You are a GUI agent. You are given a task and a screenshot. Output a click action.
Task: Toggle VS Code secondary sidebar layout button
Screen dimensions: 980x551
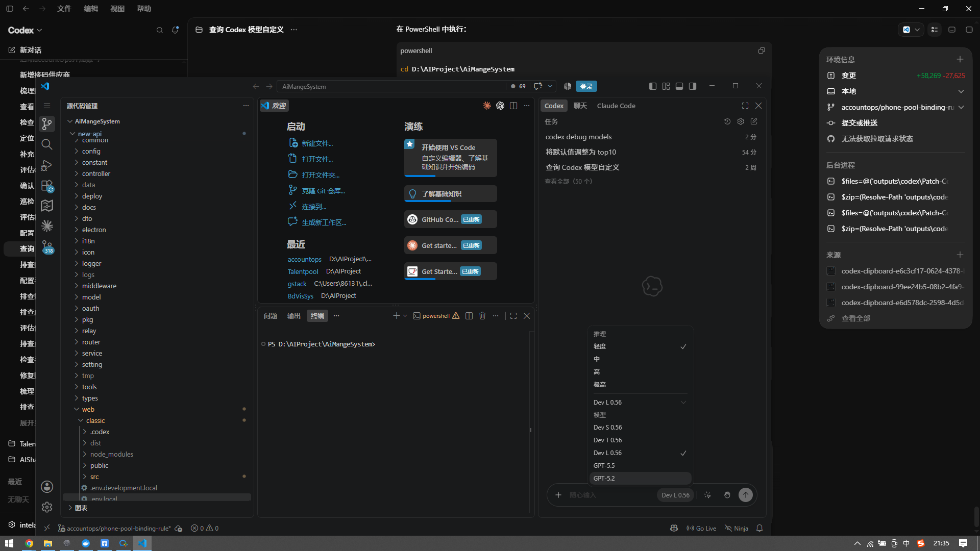click(x=693, y=86)
